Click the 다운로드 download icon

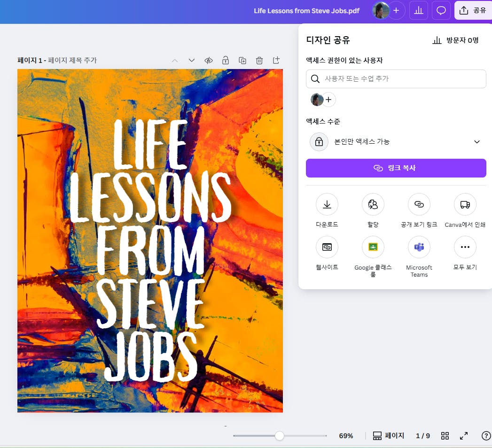(x=327, y=204)
